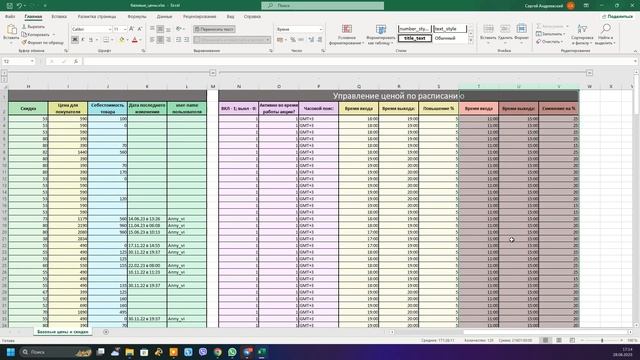Click Delete cells icon in Cells group
Image resolution: width=640 pixels, height=360 pixels.
pos(505,29)
